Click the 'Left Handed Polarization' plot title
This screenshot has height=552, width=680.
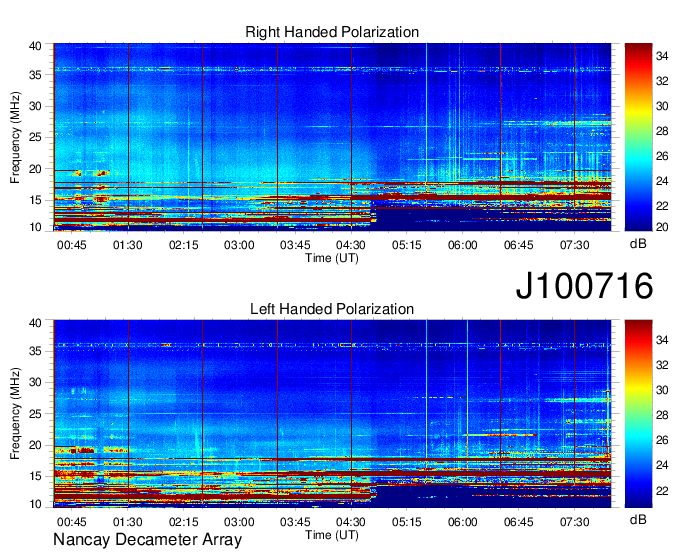click(x=332, y=309)
